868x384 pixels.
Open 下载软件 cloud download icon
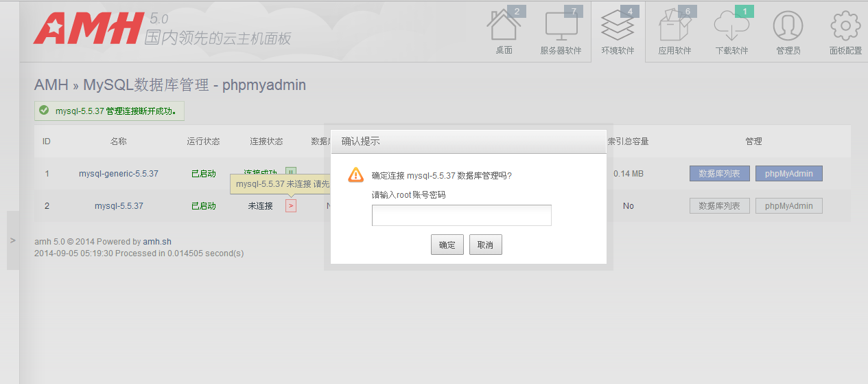tap(731, 31)
